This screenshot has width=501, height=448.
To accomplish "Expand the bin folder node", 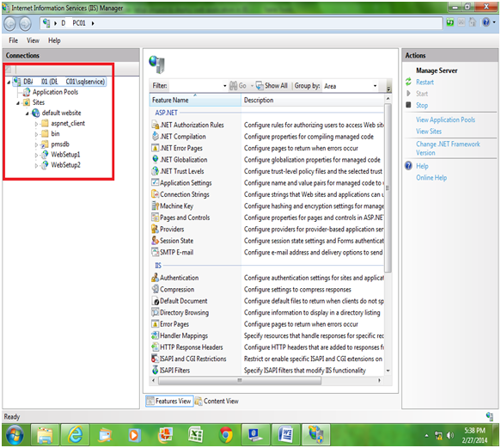I will tap(36, 134).
